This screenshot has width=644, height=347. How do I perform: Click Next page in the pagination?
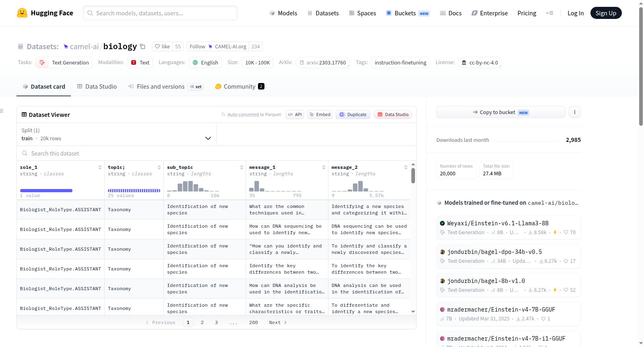pyautogui.click(x=278, y=322)
